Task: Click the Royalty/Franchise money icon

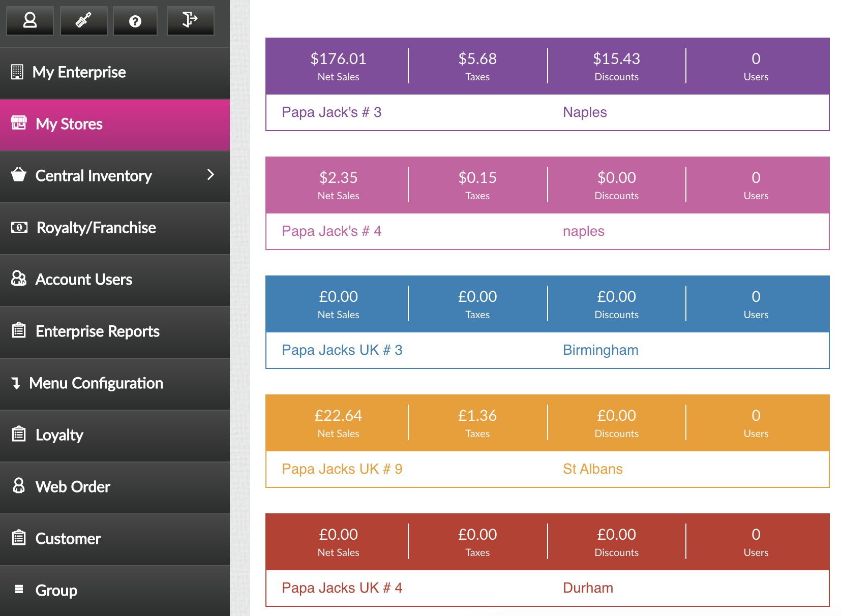Action: point(19,227)
